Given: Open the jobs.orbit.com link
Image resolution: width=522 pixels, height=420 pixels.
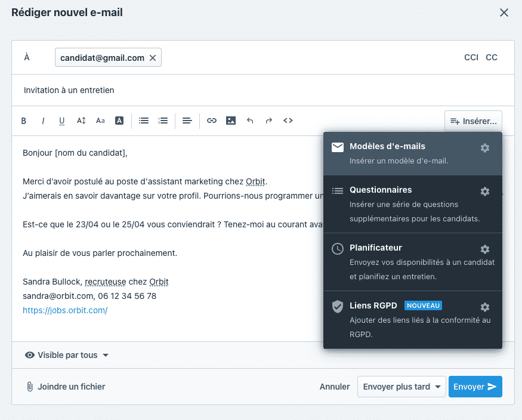Looking at the screenshot, I should [x=65, y=310].
